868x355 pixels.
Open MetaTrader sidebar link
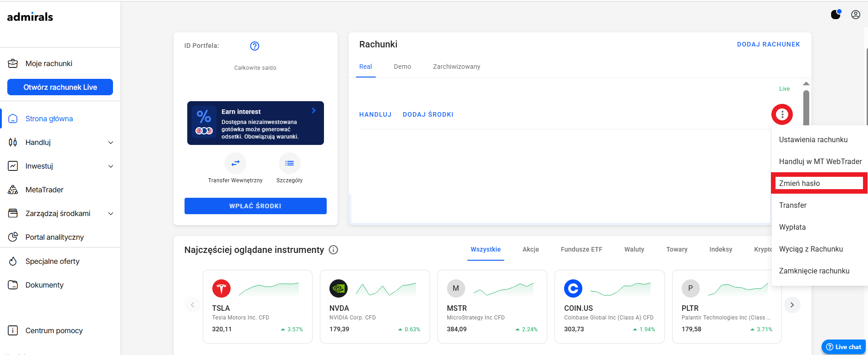tap(44, 190)
